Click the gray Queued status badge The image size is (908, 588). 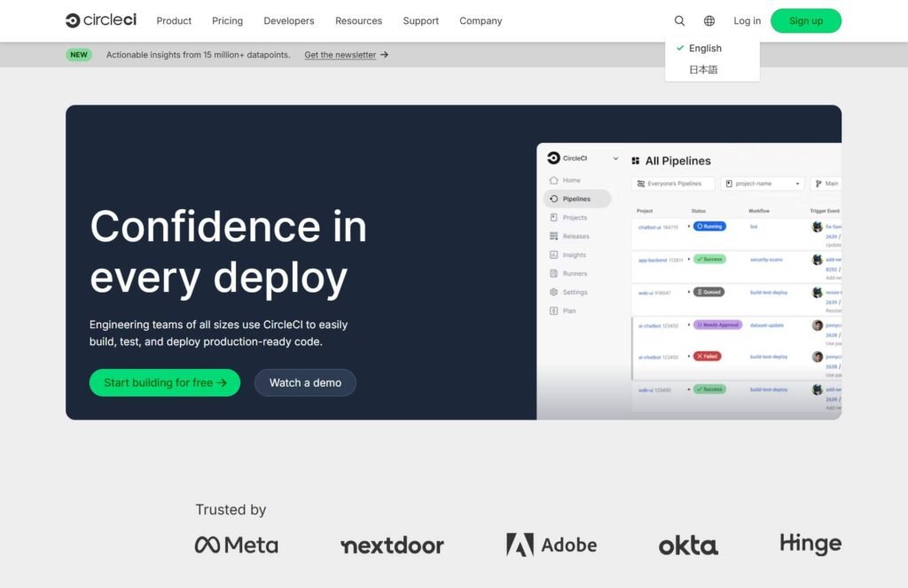click(708, 292)
